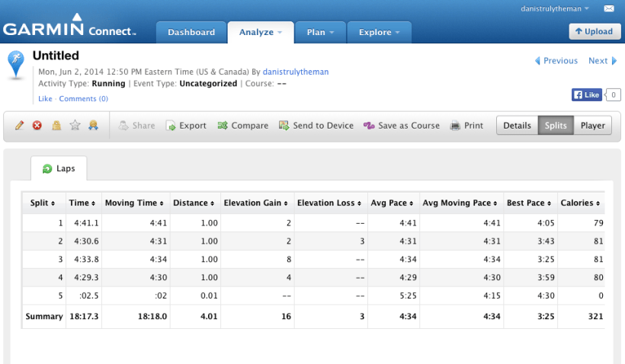Sort by the Time column
625x364 pixels.
click(82, 203)
